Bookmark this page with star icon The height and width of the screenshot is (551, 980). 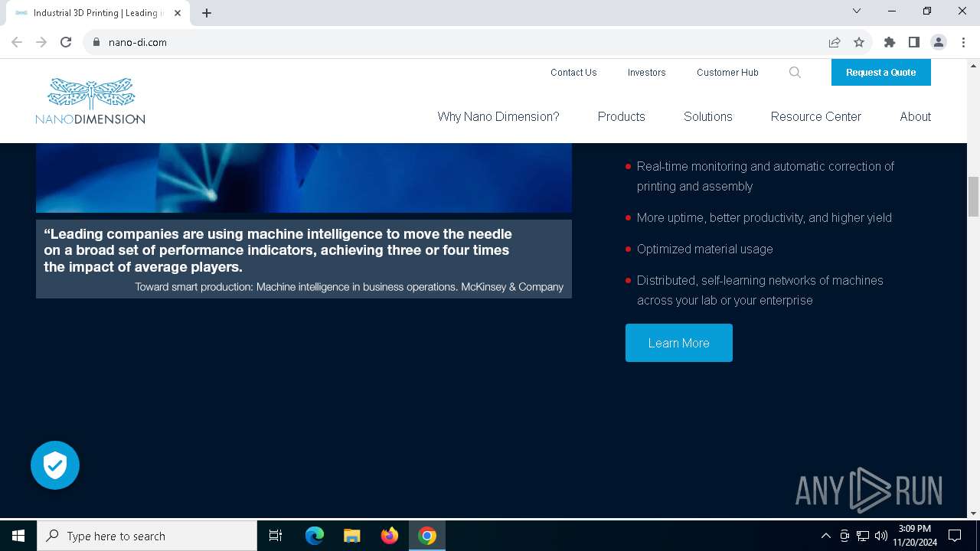click(859, 42)
